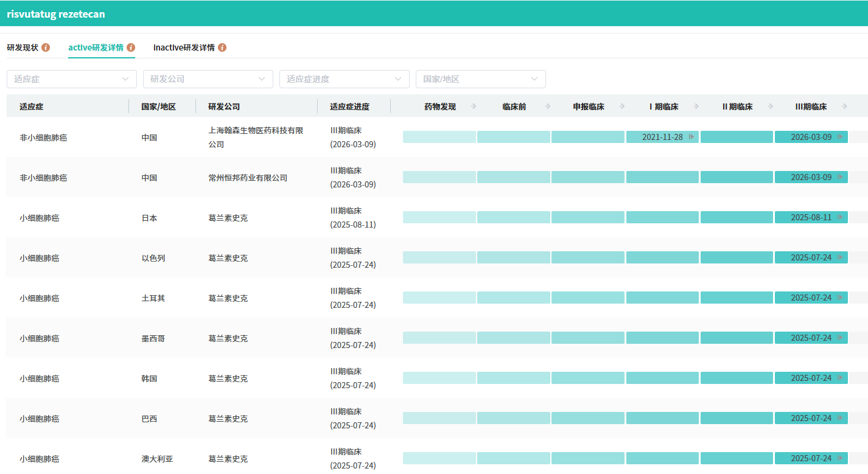Click arrow icon after I期临床 column header
The image size is (868, 474).
(696, 106)
